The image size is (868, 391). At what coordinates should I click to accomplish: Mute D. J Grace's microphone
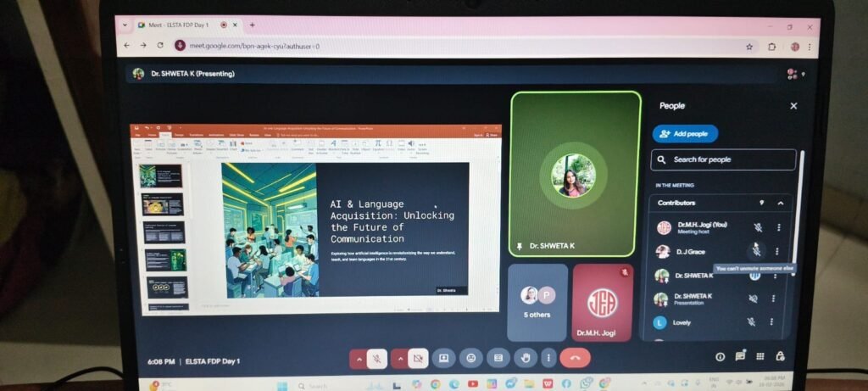755,250
